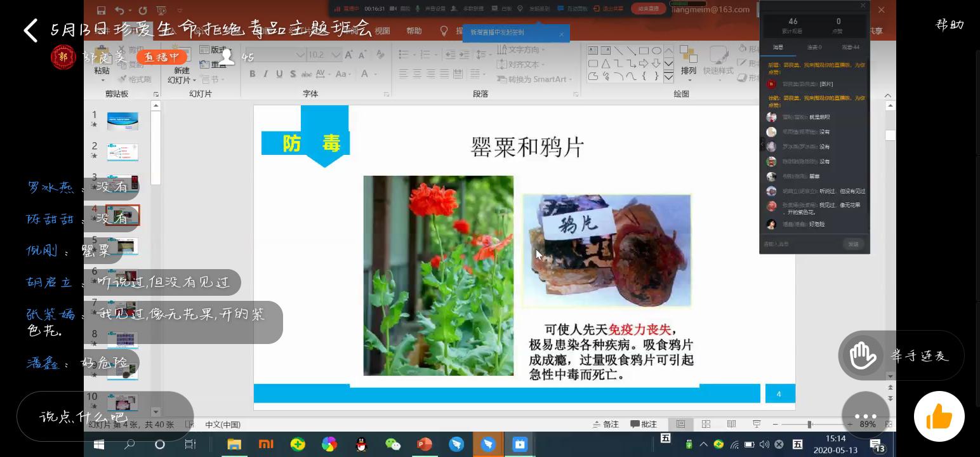Toggle Underline formatting
The width and height of the screenshot is (980, 457).
tap(279, 74)
